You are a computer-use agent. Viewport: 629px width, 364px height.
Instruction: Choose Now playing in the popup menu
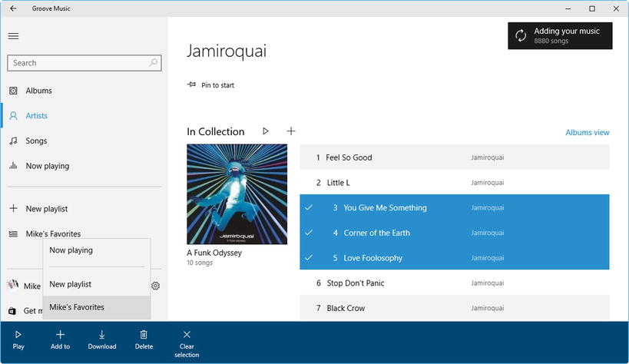(97, 250)
